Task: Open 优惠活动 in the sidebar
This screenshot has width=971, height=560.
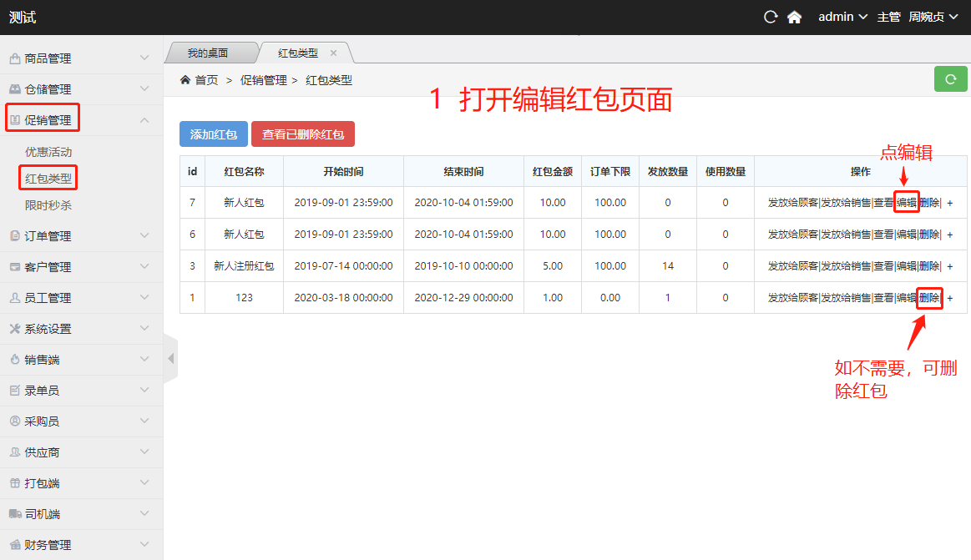Action: tap(48, 152)
